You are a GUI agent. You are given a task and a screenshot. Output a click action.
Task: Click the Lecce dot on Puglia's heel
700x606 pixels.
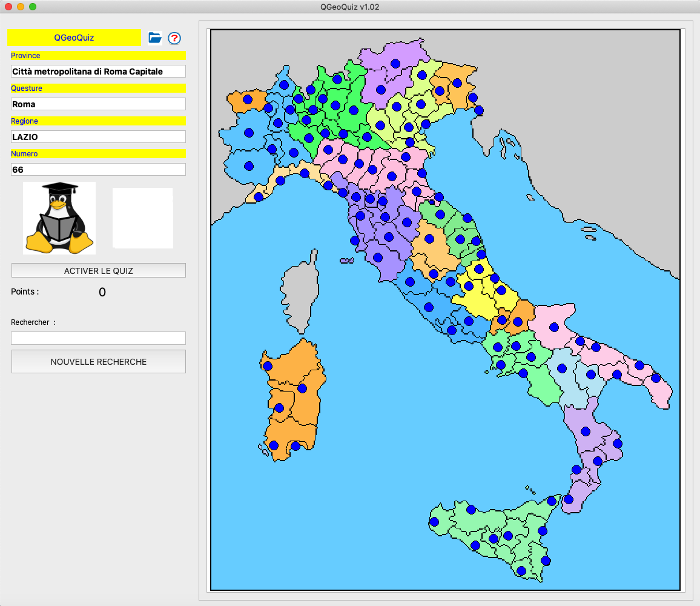click(656, 378)
